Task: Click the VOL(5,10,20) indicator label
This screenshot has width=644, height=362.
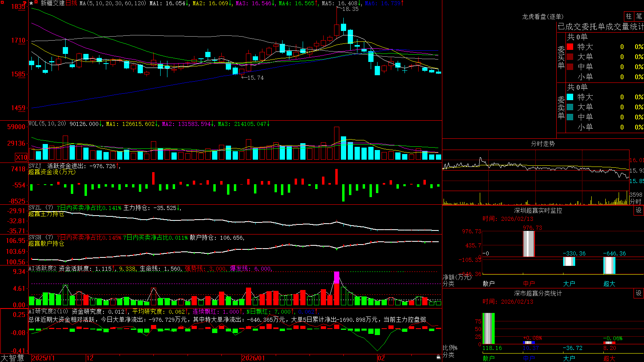Action: [x=47, y=124]
